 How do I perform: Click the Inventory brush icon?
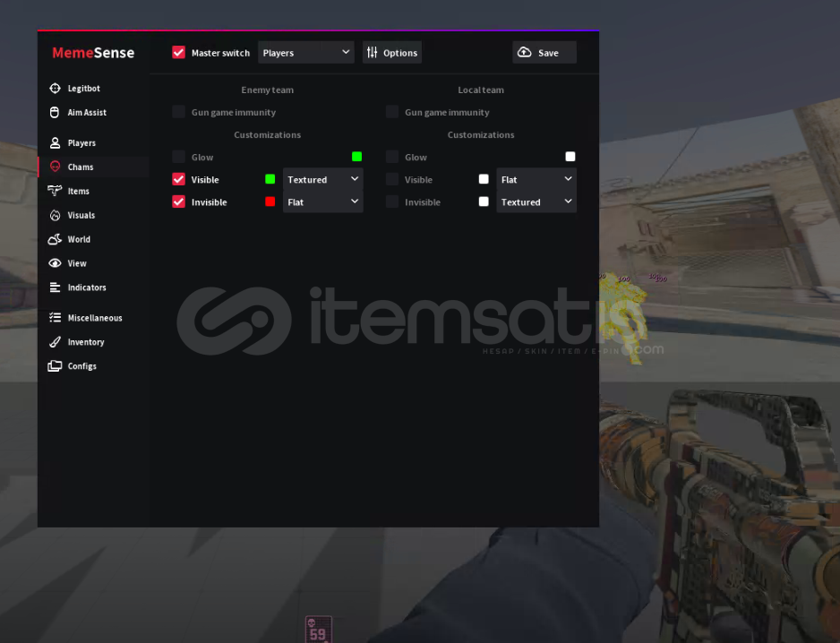click(x=55, y=342)
